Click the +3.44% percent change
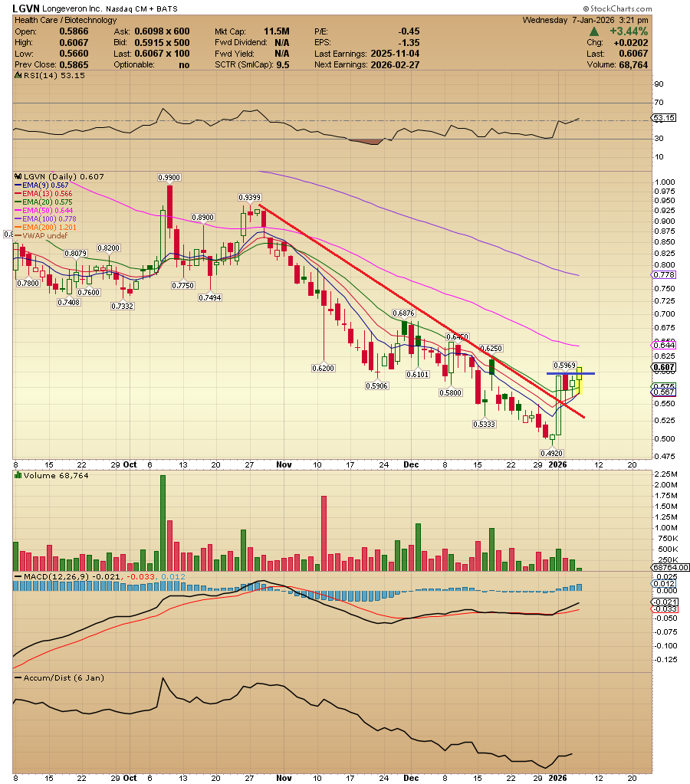690x784 pixels. (x=629, y=31)
